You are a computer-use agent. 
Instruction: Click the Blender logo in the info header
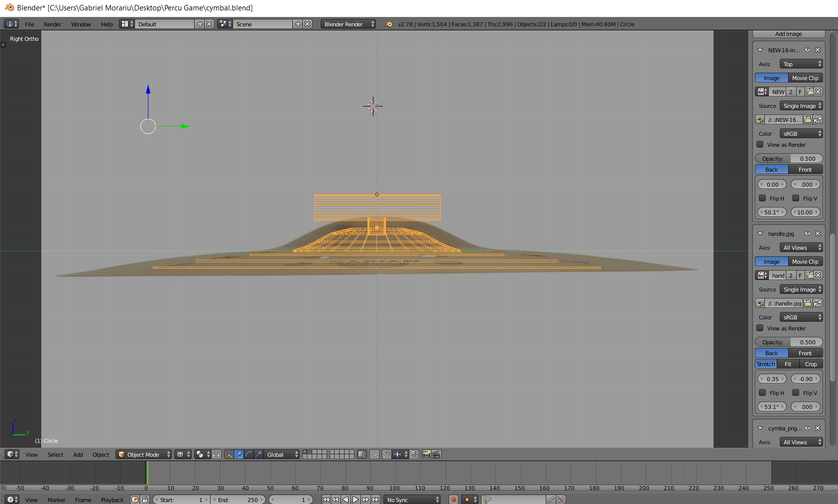pos(389,24)
